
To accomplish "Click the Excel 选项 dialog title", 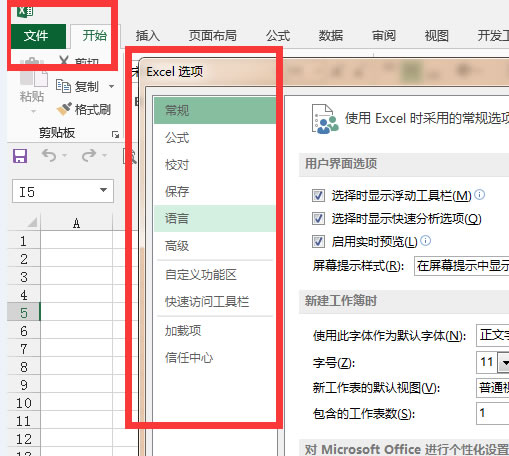I will click(x=175, y=71).
